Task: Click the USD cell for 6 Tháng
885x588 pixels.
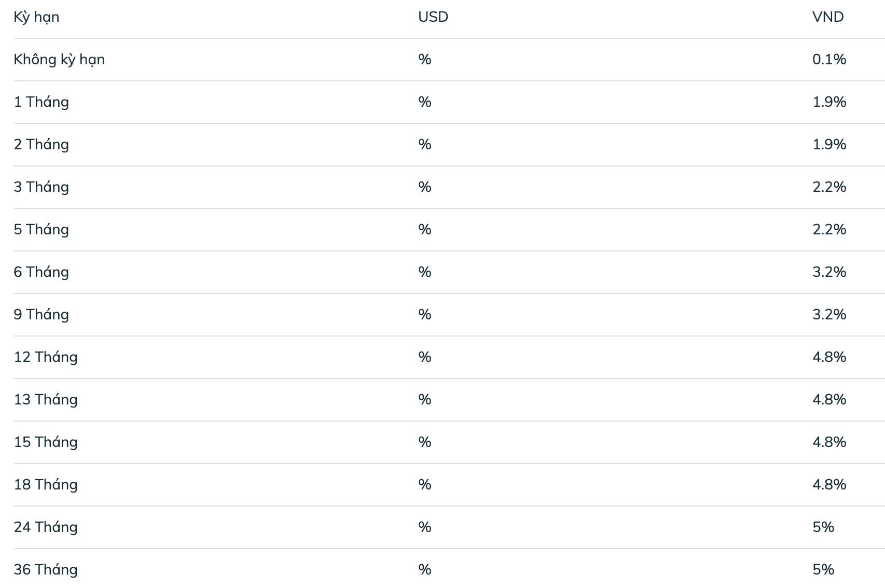Action: tap(425, 272)
